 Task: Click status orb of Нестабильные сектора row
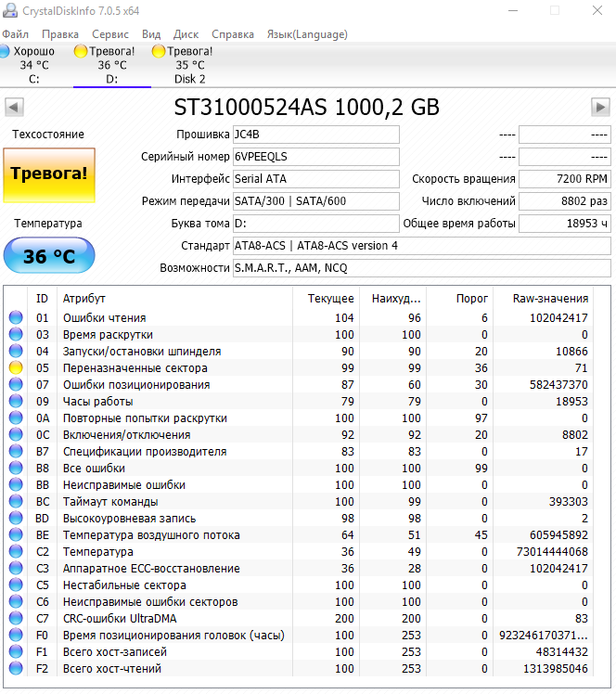(x=16, y=585)
